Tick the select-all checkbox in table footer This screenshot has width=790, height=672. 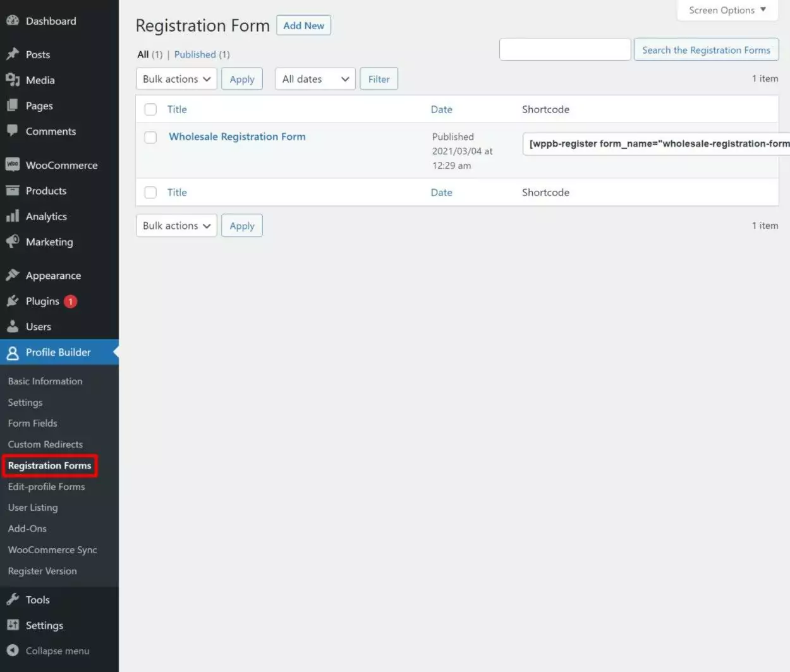[150, 192]
